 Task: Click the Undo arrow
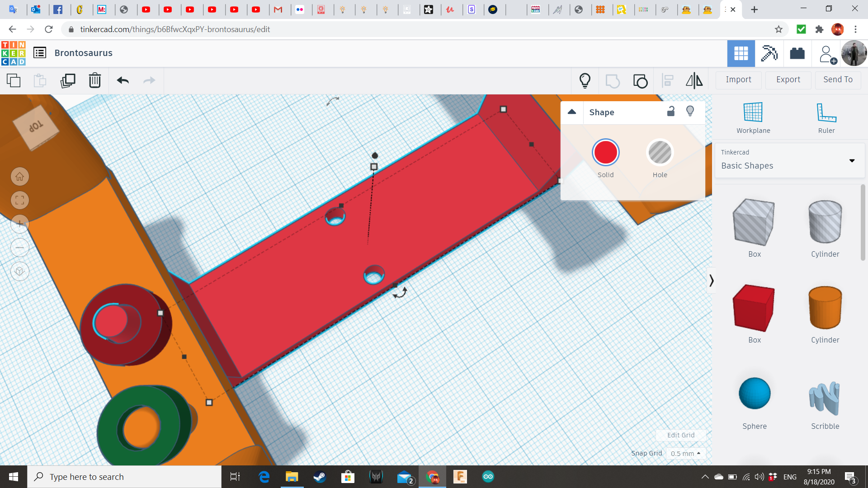[x=123, y=81]
